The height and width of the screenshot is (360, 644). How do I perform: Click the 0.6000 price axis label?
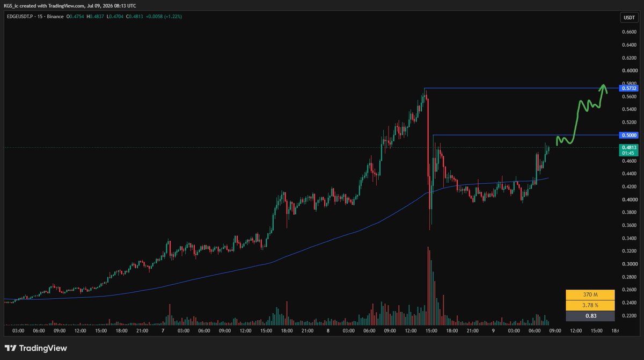(x=628, y=70)
